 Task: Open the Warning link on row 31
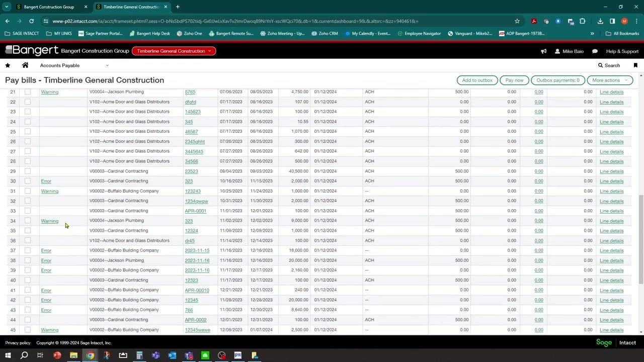point(49,191)
